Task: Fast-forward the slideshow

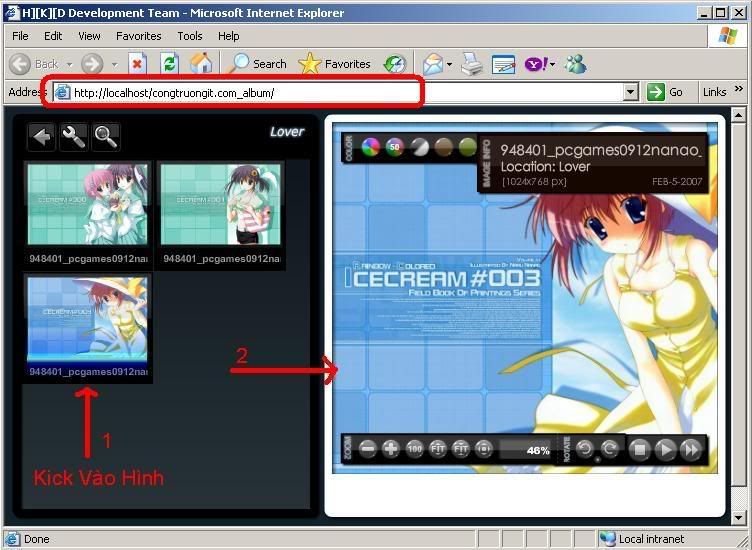Action: (x=691, y=450)
